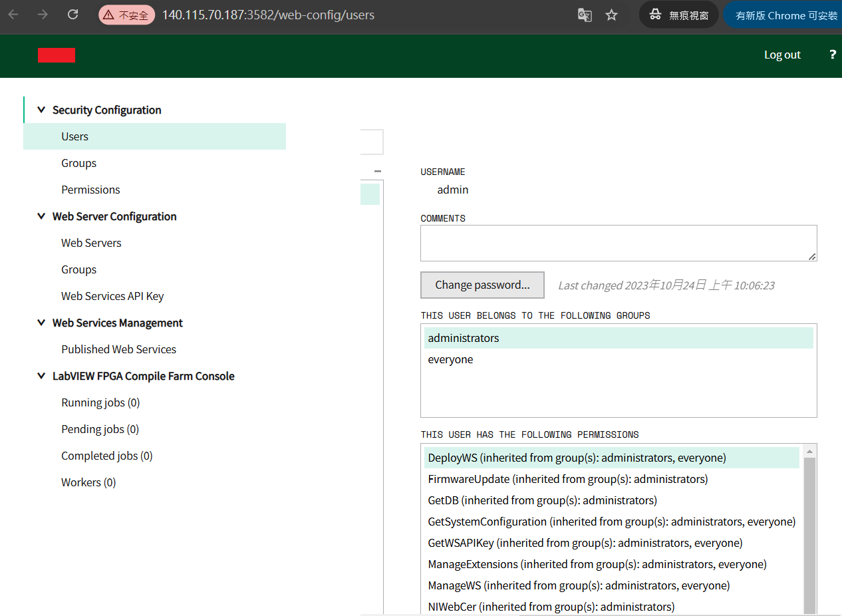
Task: Click the Comments text area
Action: tap(619, 243)
